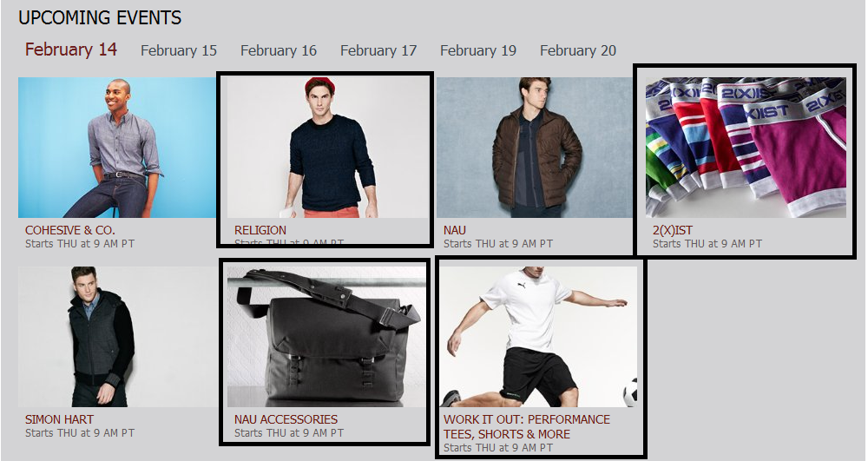The width and height of the screenshot is (868, 461).
Task: Open the Simon Hart vest model thumbnail
Action: click(x=117, y=337)
